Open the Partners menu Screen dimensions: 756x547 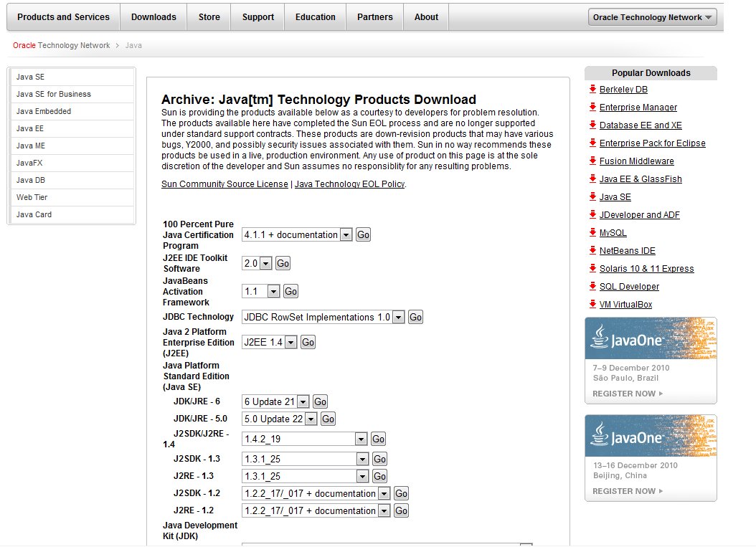coord(375,17)
